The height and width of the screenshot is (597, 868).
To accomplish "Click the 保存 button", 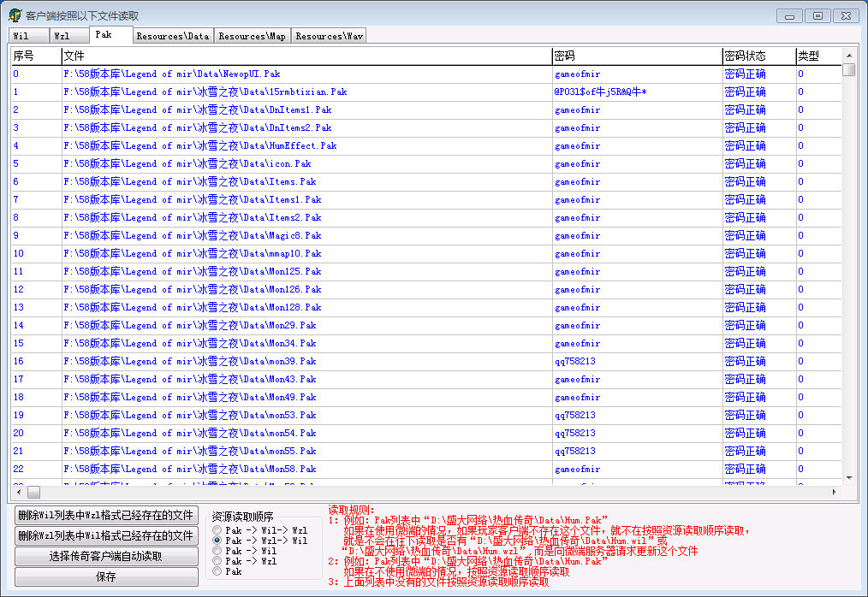I will pyautogui.click(x=106, y=576).
